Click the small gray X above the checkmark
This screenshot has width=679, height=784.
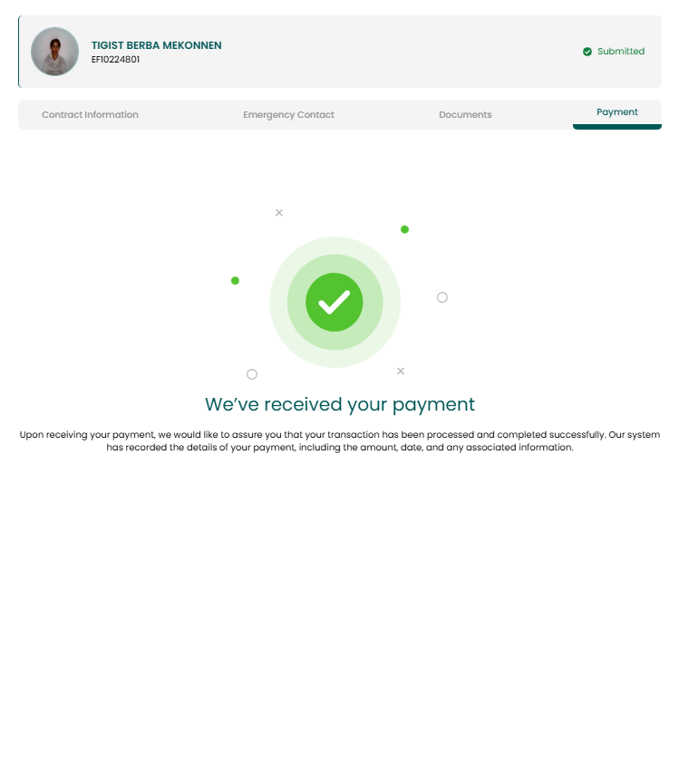click(x=279, y=212)
